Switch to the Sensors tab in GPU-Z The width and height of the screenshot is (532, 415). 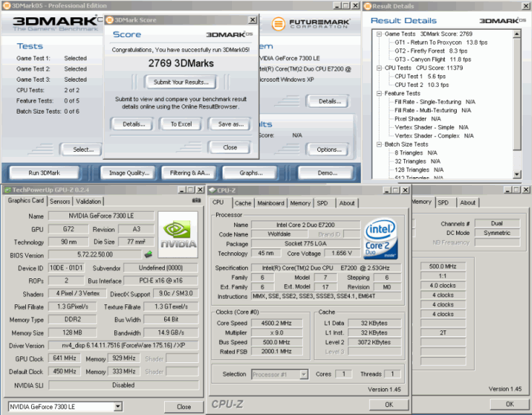tap(60, 202)
